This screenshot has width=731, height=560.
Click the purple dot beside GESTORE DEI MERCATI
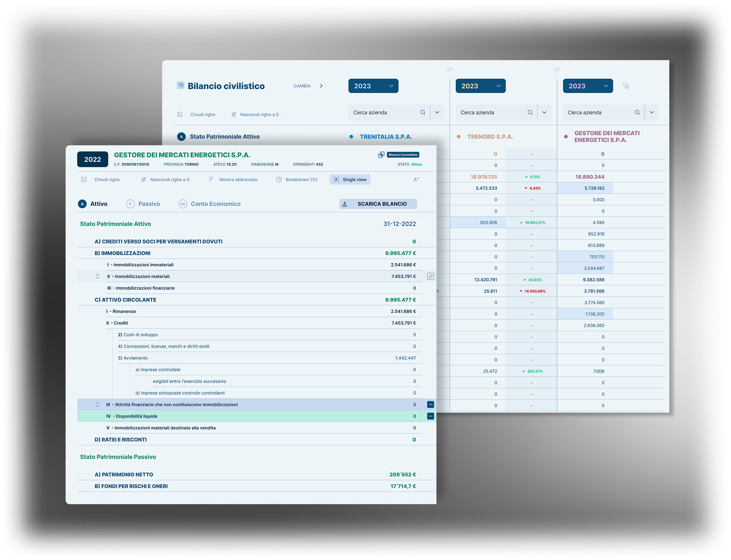(x=566, y=137)
